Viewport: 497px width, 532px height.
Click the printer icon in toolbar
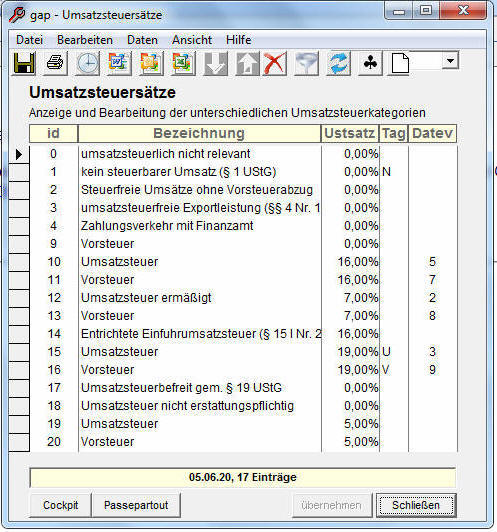tap(55, 63)
